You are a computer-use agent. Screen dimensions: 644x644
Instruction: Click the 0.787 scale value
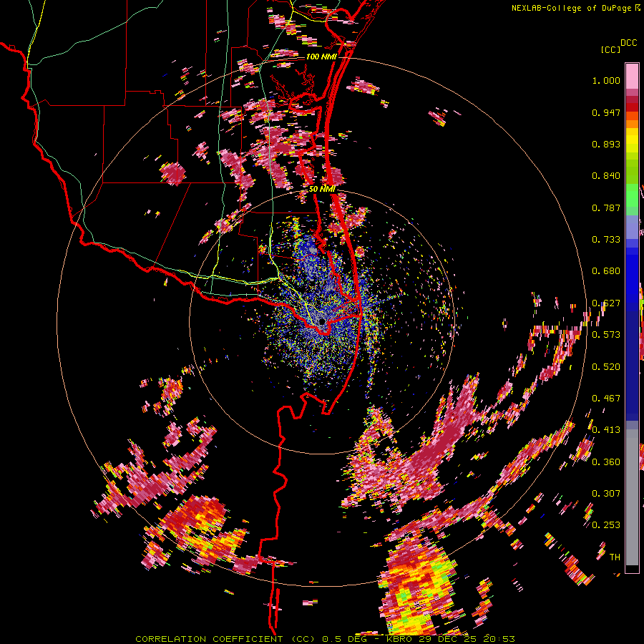pyautogui.click(x=606, y=208)
